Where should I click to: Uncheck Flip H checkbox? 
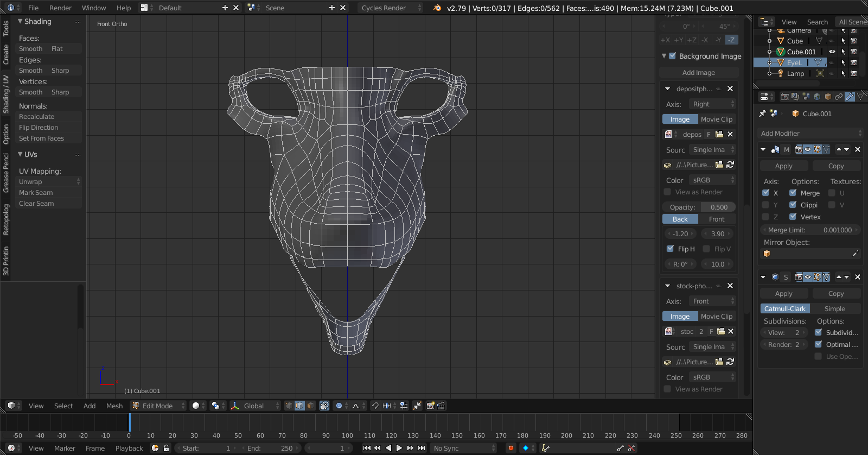[670, 249]
